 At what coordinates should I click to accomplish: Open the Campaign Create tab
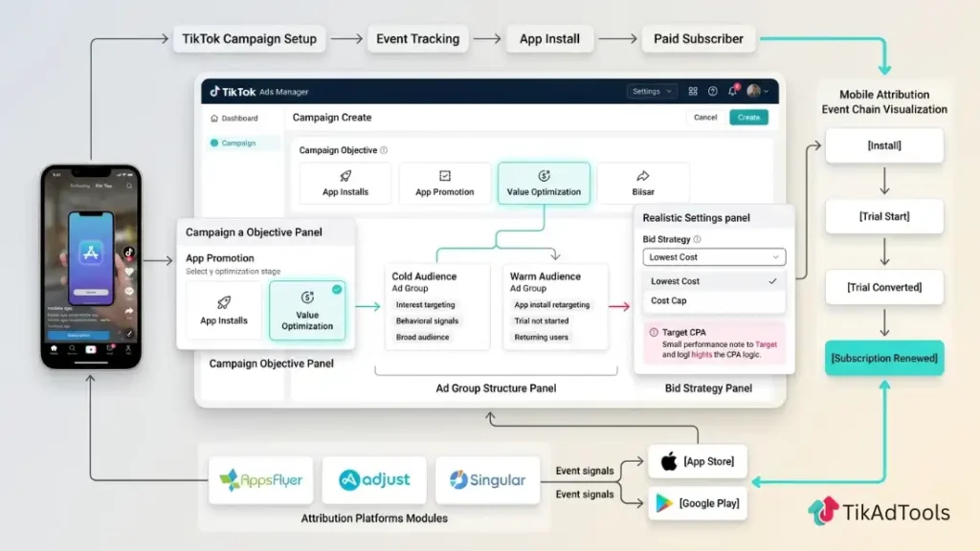pyautogui.click(x=331, y=117)
